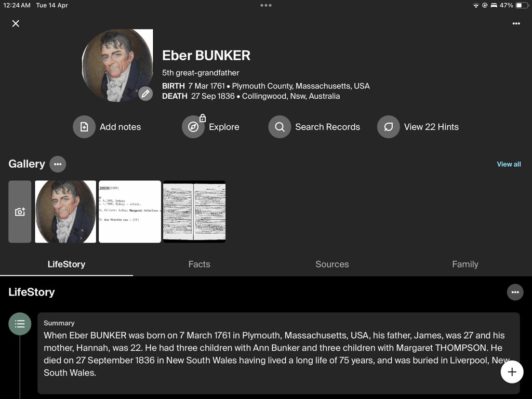Tap the summary paragraph about Eber BUNKER

(x=276, y=354)
